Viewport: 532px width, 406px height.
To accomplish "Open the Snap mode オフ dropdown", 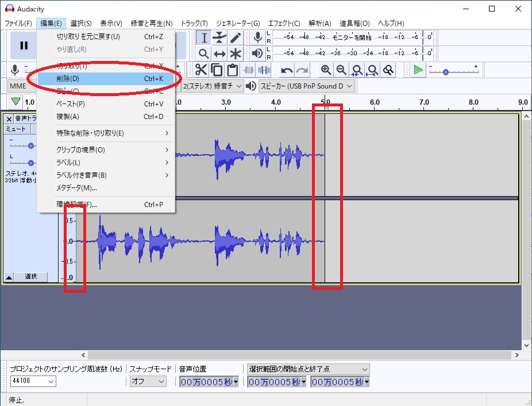I will coord(148,381).
